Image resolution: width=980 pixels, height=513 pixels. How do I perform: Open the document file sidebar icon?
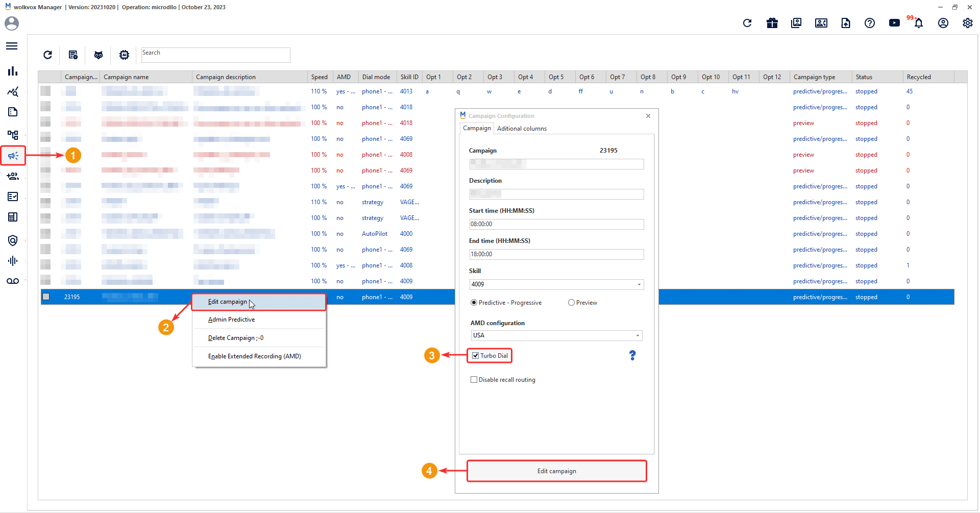pyautogui.click(x=13, y=112)
